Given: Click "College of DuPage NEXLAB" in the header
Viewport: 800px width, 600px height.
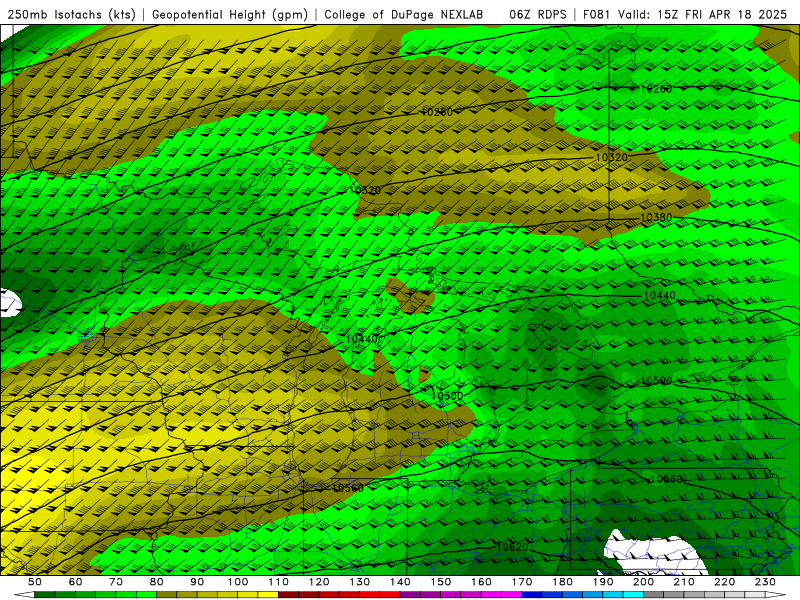Looking at the screenshot, I should coord(404,15).
